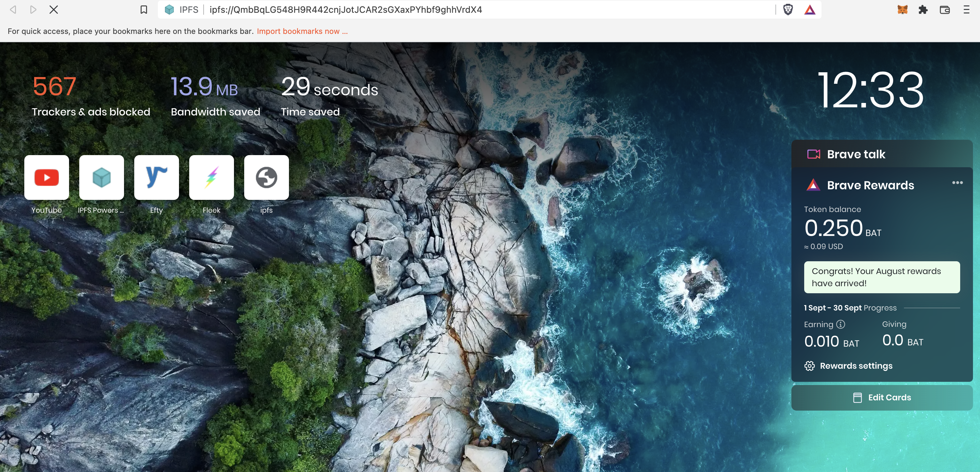Click 567 Trackers & ads blocked stat

91,96
